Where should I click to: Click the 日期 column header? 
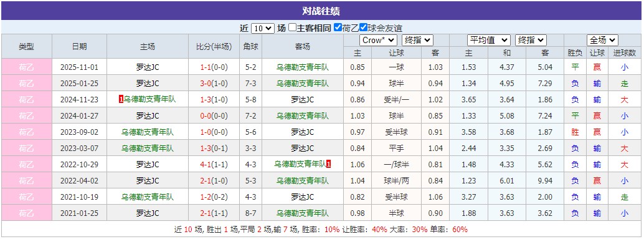(x=79, y=46)
